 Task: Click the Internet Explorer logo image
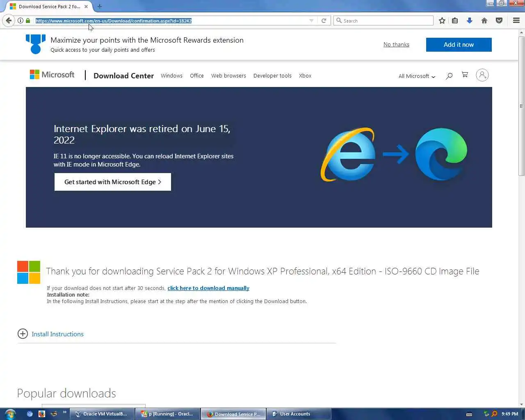[348, 155]
